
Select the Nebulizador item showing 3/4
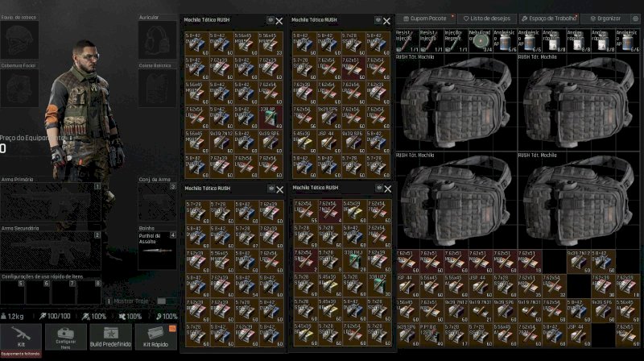480,40
